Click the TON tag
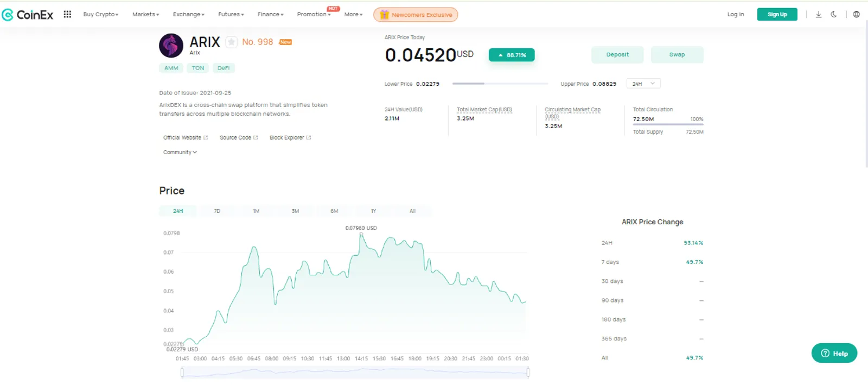The image size is (868, 385). [198, 68]
